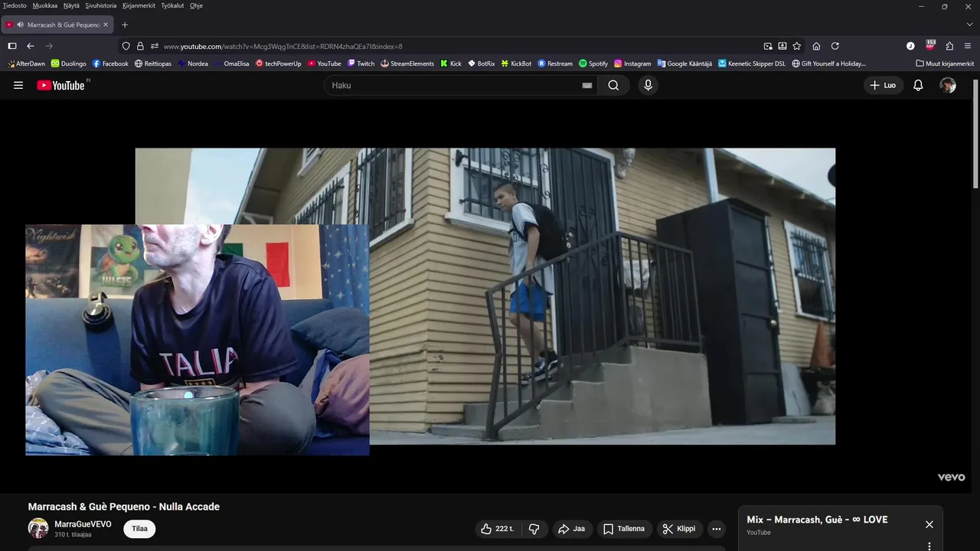
Task: Open a new browser tab
Action: [125, 24]
